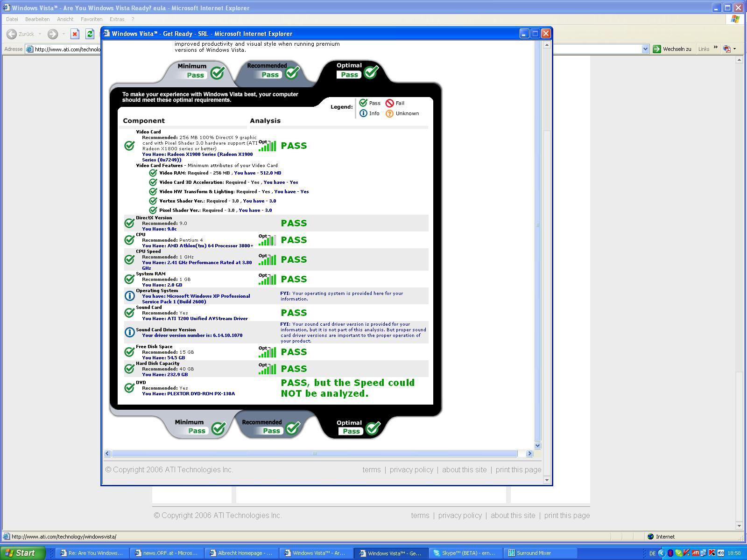Open the Extras menu
747x560 pixels.
[x=117, y=19]
